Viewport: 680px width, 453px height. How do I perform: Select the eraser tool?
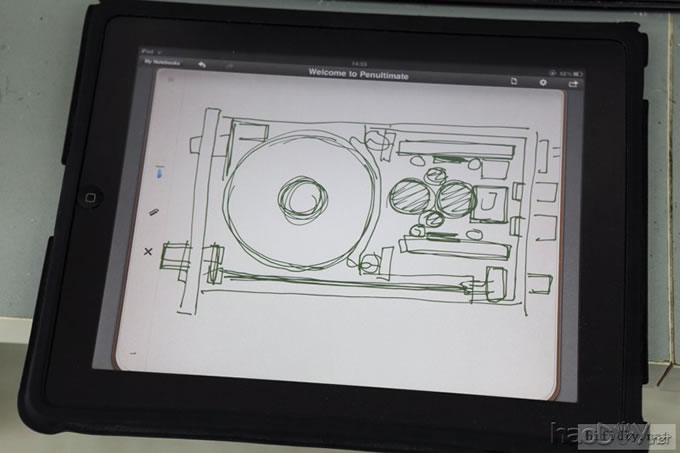pyautogui.click(x=154, y=212)
